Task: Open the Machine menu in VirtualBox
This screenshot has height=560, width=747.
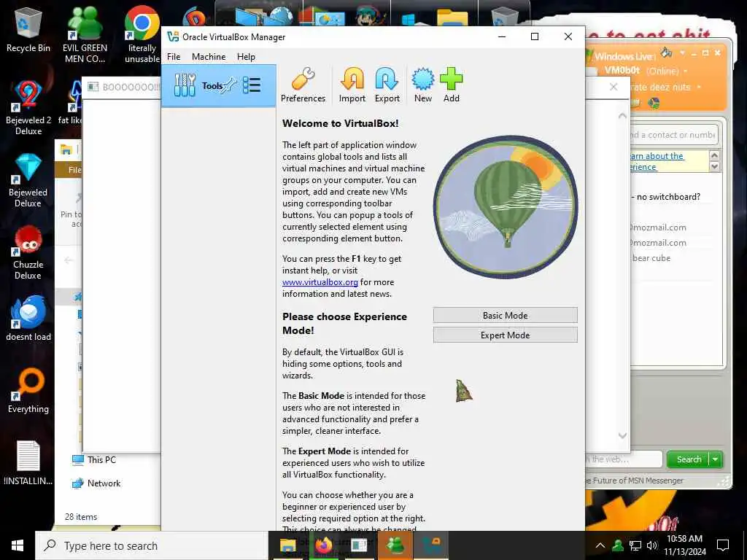Action: pos(209,57)
